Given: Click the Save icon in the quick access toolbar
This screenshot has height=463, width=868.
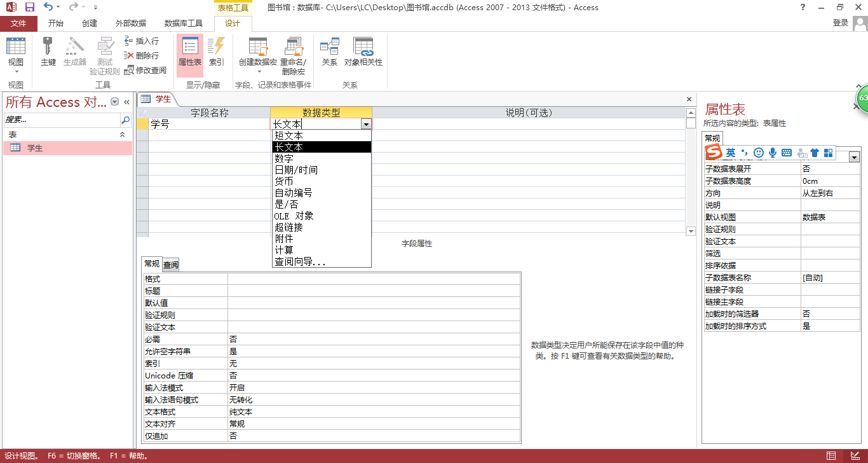Looking at the screenshot, I should click(x=30, y=8).
